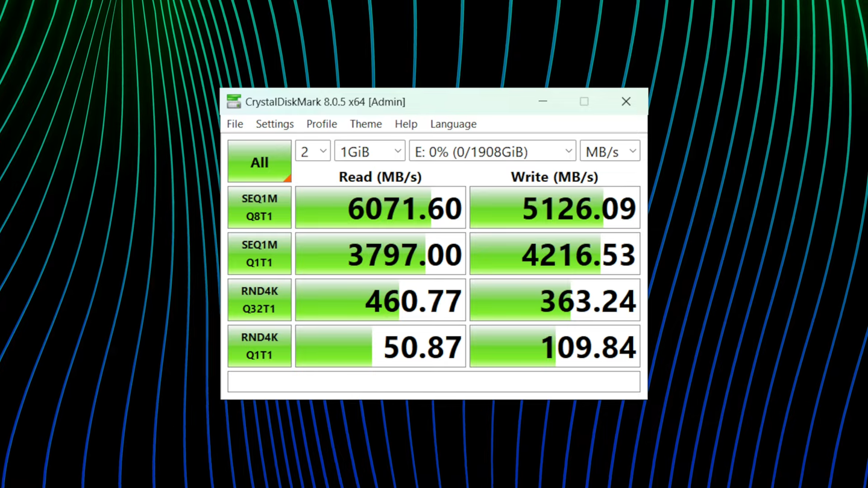
Task: Run the SEQ1M Q8T1 test
Action: 259,207
